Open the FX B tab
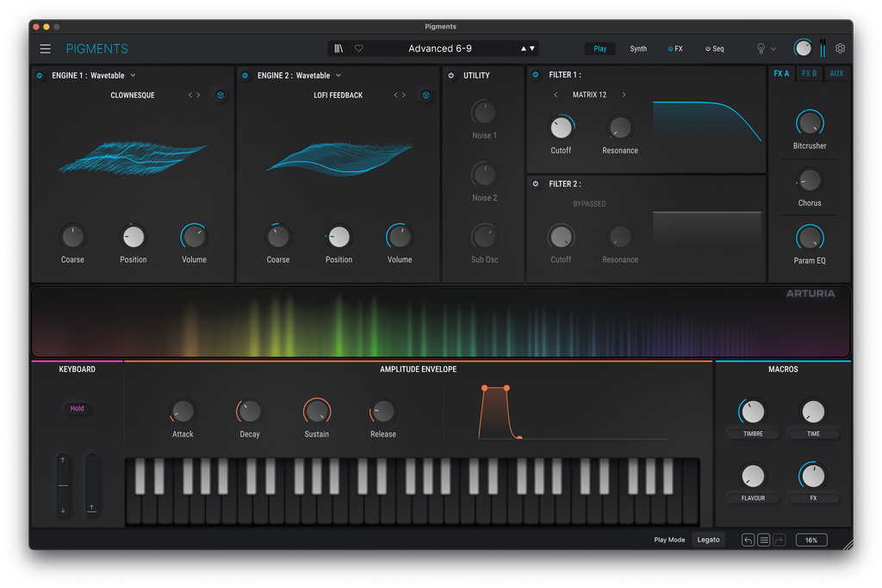882x588 pixels. 810,74
